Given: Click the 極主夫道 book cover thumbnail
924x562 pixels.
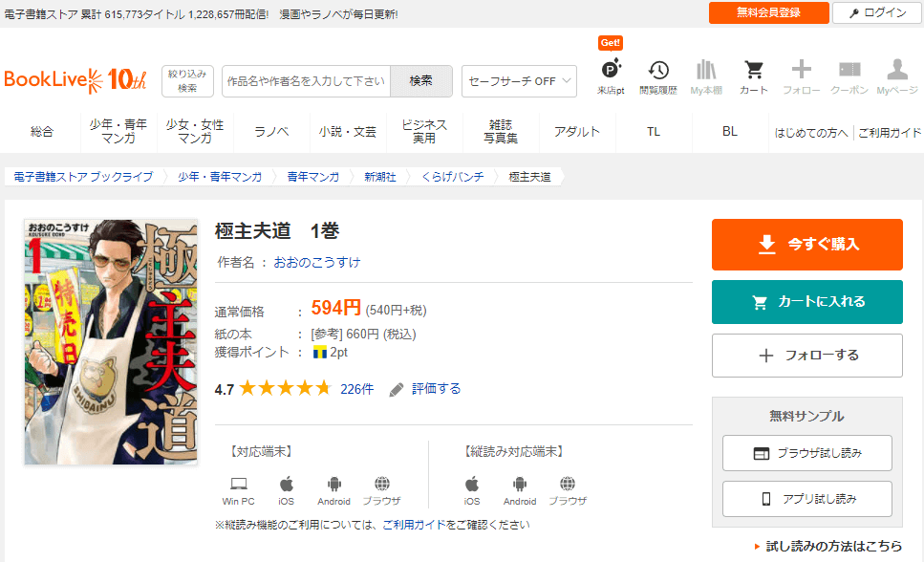Looking at the screenshot, I should point(111,341).
